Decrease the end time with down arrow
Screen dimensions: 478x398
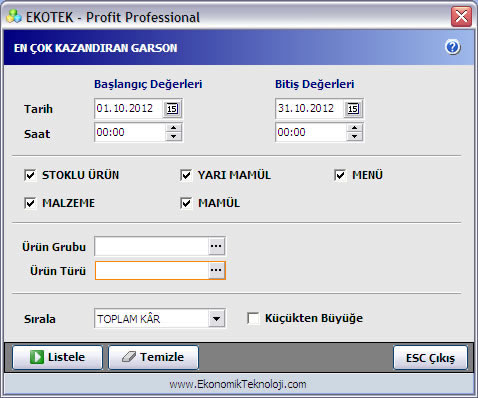pyautogui.click(x=354, y=136)
